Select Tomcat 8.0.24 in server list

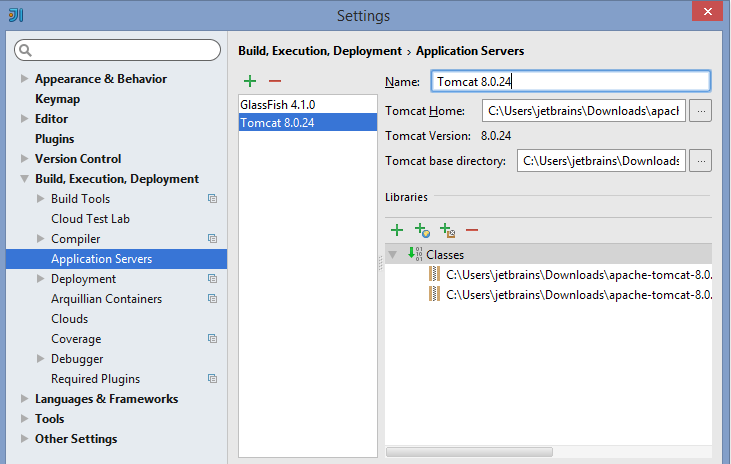click(308, 123)
